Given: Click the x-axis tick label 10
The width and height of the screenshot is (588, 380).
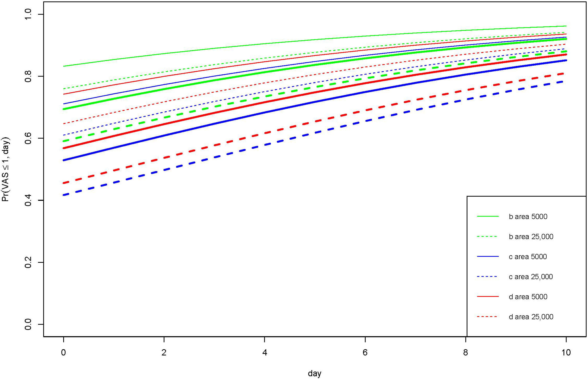Looking at the screenshot, I should pos(566,353).
